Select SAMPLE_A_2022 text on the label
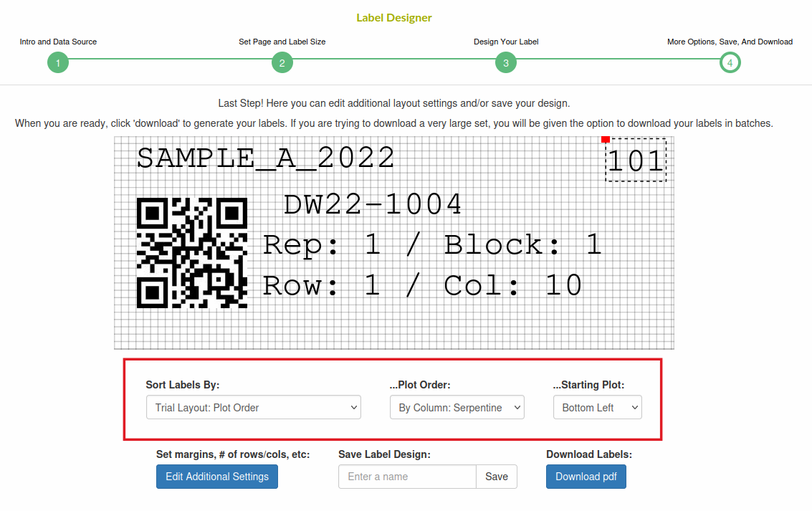This screenshot has height=511, width=812. [266, 158]
